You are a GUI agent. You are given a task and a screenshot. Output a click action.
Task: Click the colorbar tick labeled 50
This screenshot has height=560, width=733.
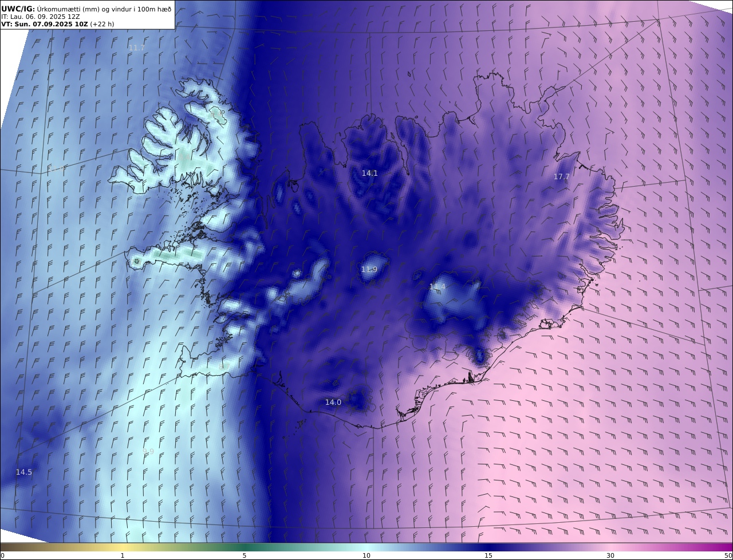(728, 555)
